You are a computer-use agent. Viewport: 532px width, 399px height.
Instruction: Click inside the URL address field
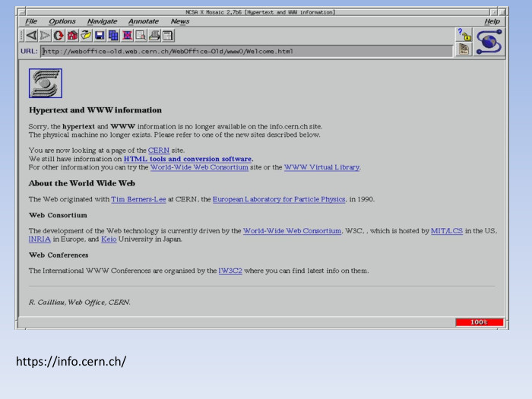243,52
